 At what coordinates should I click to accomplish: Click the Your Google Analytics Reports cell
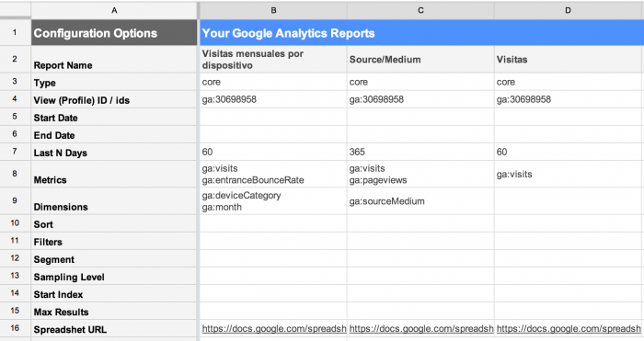click(421, 32)
